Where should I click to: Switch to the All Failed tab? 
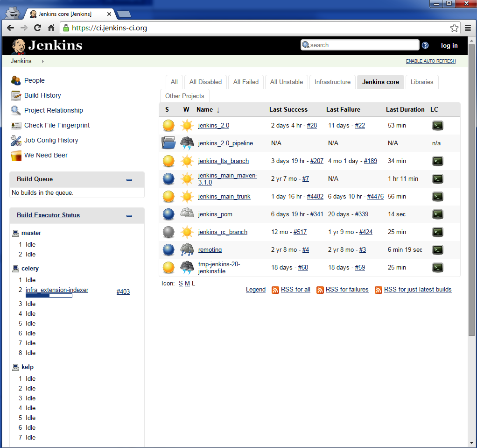click(246, 82)
